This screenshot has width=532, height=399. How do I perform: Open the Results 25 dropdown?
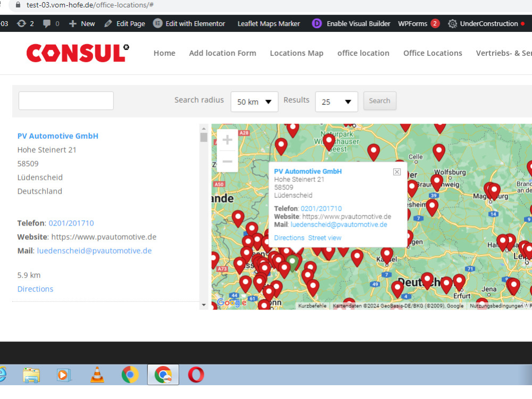point(336,102)
